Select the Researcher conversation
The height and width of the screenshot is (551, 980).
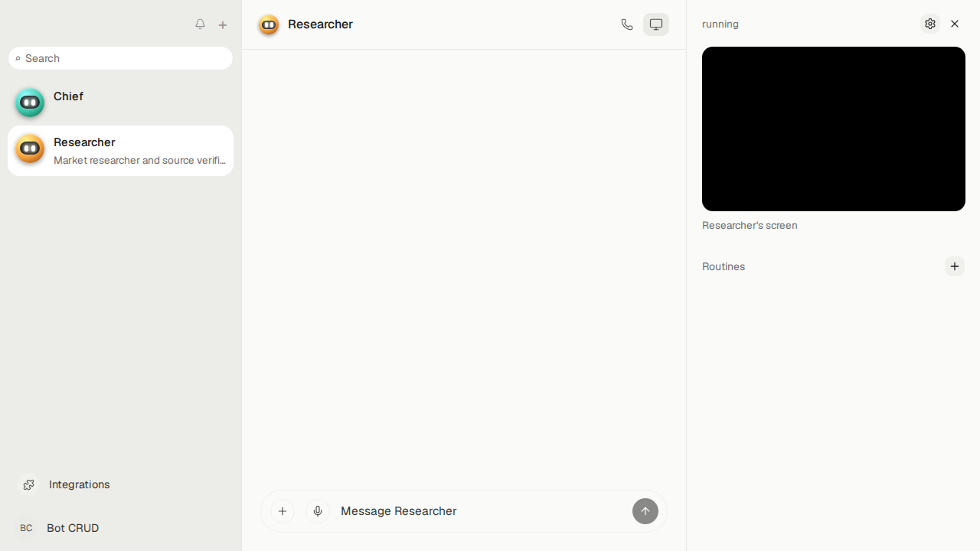pos(120,151)
